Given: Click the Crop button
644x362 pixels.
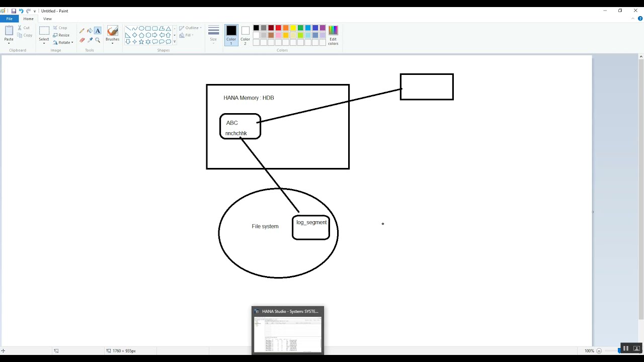Looking at the screenshot, I should point(60,28).
